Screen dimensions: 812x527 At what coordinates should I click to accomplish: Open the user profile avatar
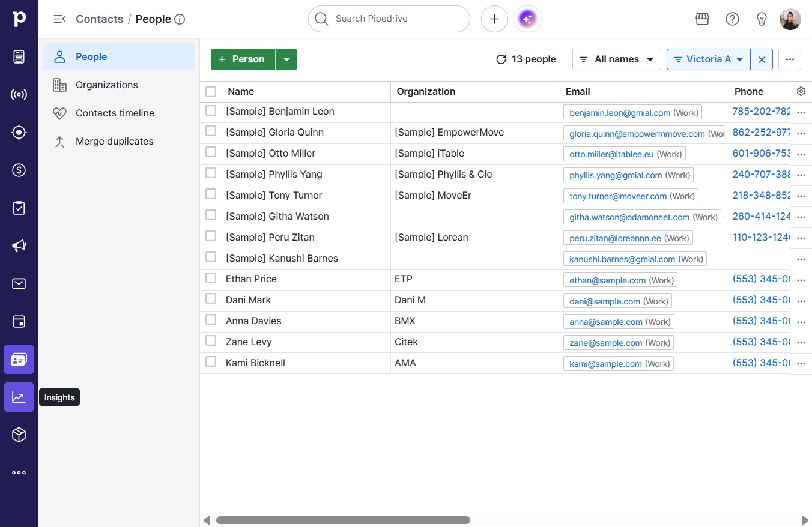(790, 19)
